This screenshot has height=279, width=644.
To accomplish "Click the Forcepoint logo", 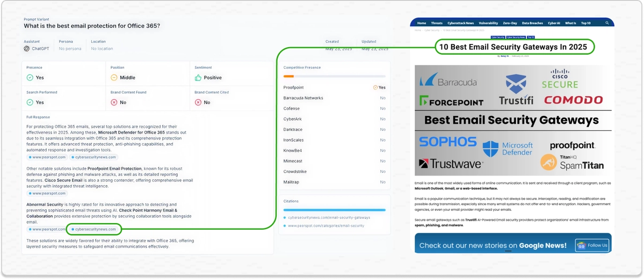I will click(x=451, y=101).
